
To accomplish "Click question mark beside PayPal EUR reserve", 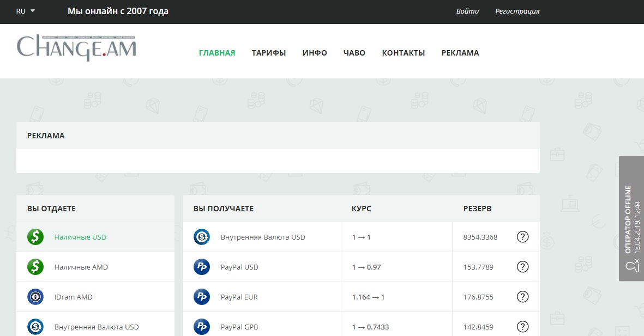I will (522, 297).
